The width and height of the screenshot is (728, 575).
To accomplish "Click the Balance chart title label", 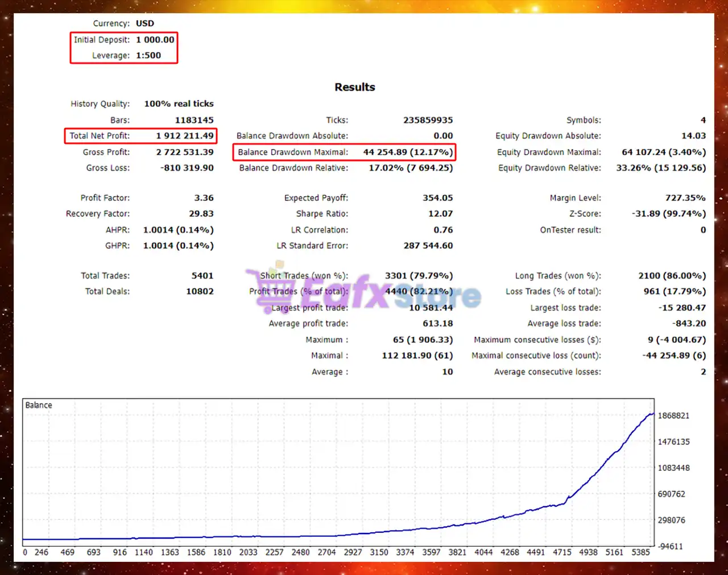I will [39, 405].
